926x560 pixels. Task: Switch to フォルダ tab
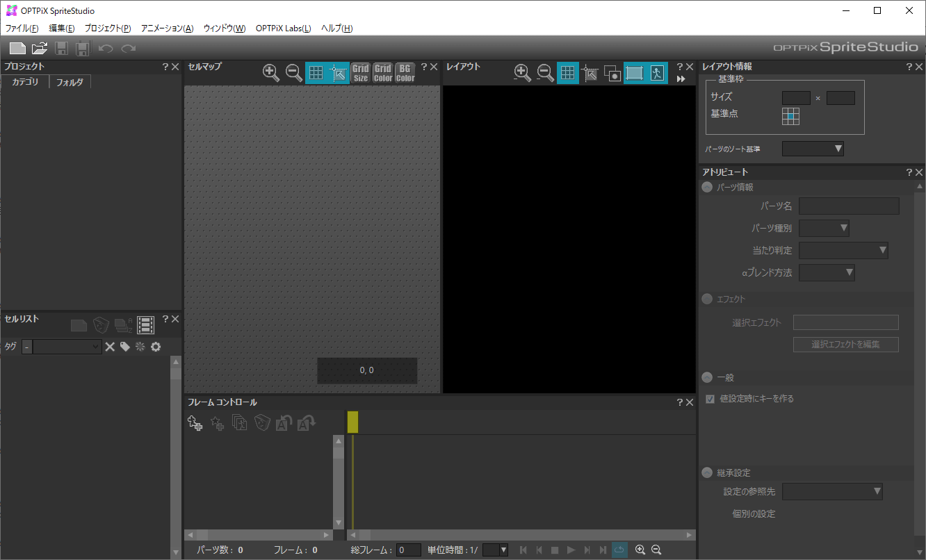click(70, 82)
